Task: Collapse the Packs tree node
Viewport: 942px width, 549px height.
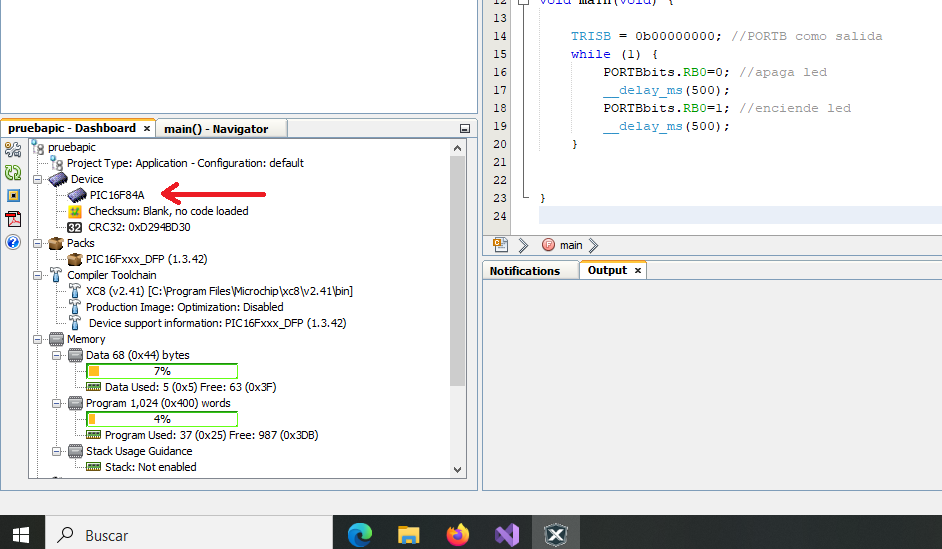Action: pyautogui.click(x=37, y=243)
